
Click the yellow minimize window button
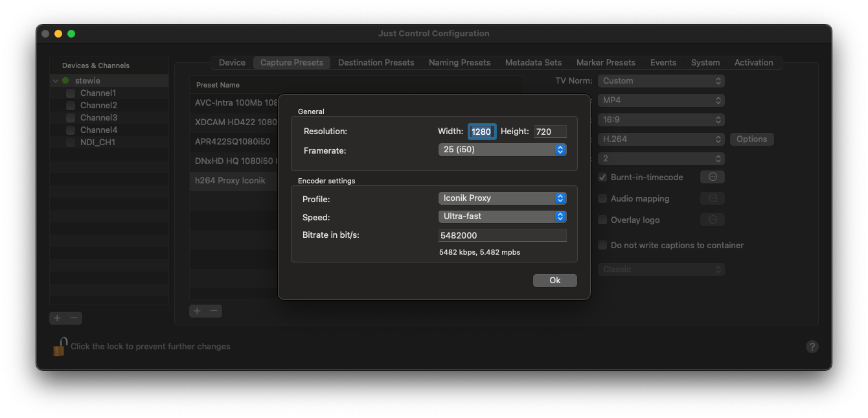point(58,34)
